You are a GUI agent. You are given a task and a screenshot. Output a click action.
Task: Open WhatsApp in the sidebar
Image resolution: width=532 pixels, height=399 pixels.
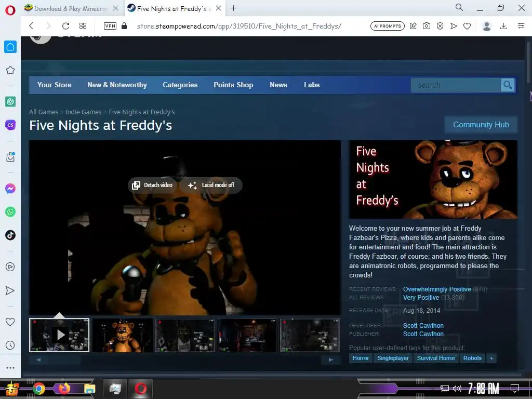(10, 212)
